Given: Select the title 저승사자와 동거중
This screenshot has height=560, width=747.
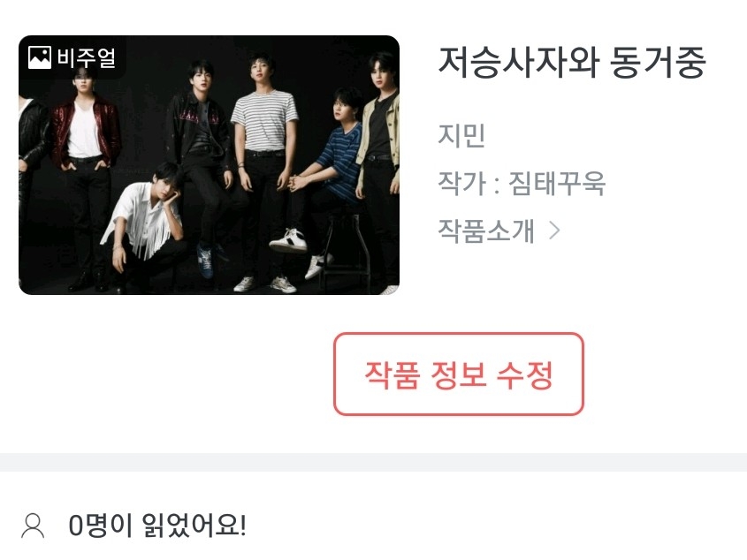Looking at the screenshot, I should [571, 63].
